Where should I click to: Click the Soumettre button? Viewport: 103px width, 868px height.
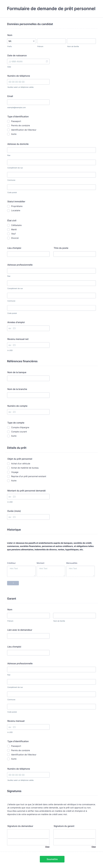coord(52,859)
